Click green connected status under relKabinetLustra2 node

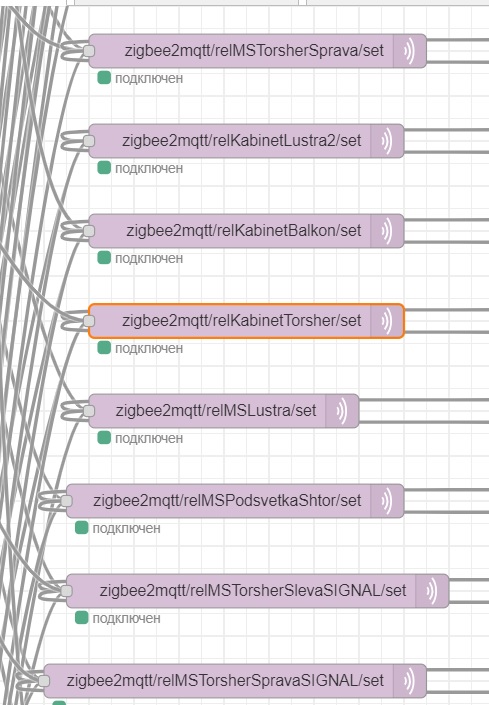click(x=104, y=168)
